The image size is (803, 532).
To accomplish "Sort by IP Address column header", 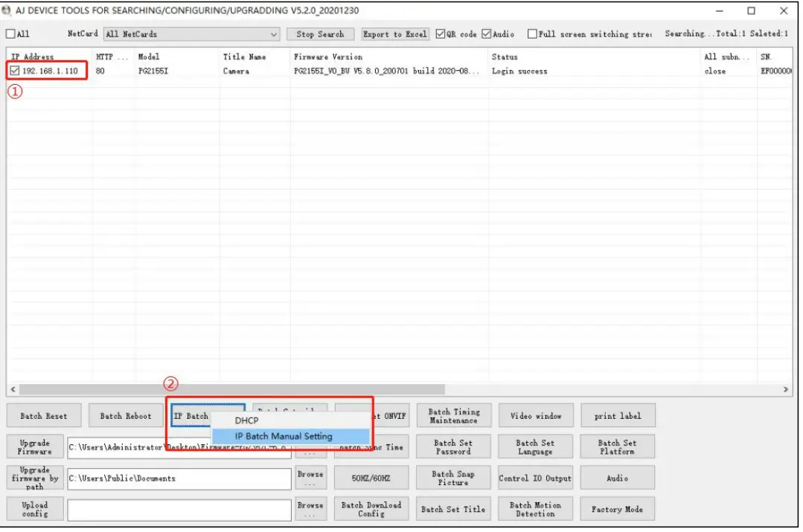I will pyautogui.click(x=49, y=57).
